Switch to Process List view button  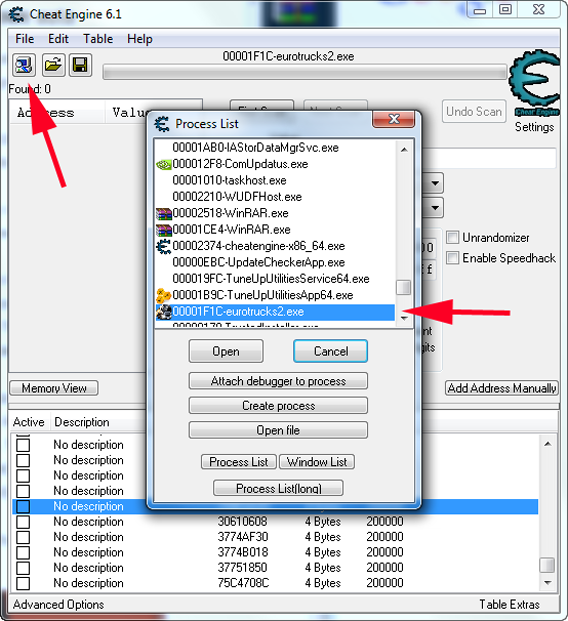(x=238, y=462)
